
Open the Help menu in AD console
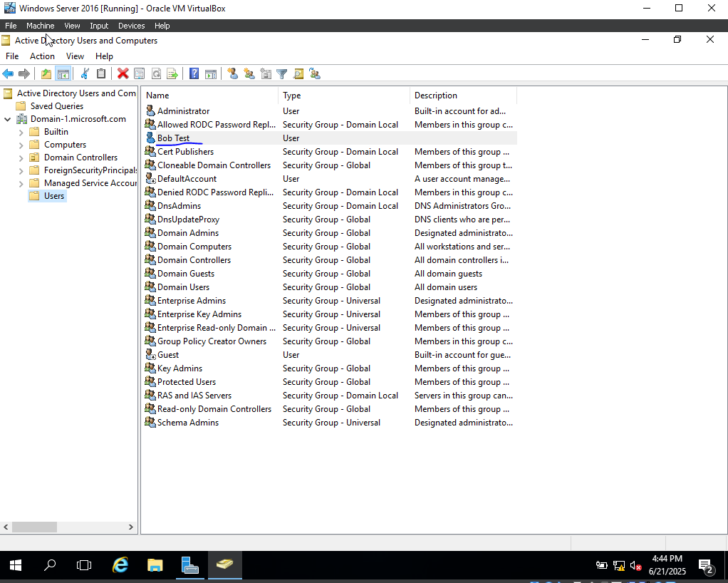pyautogui.click(x=104, y=56)
